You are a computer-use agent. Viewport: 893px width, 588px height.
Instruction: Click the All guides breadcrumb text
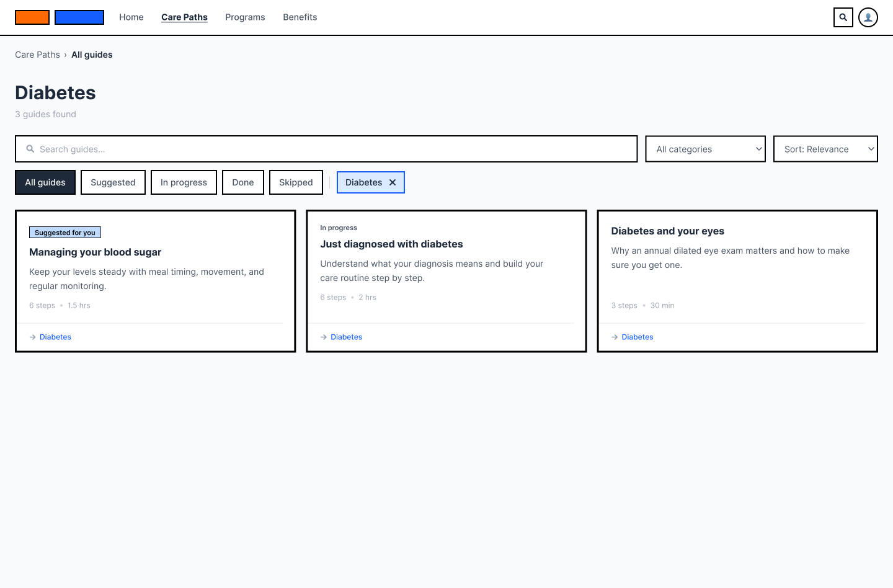click(x=92, y=55)
